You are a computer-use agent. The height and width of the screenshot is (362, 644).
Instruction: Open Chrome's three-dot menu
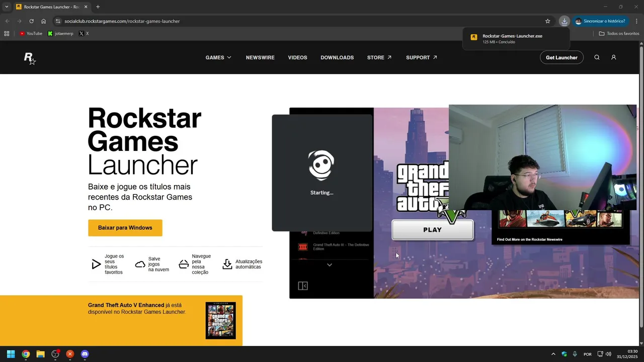[636, 21]
